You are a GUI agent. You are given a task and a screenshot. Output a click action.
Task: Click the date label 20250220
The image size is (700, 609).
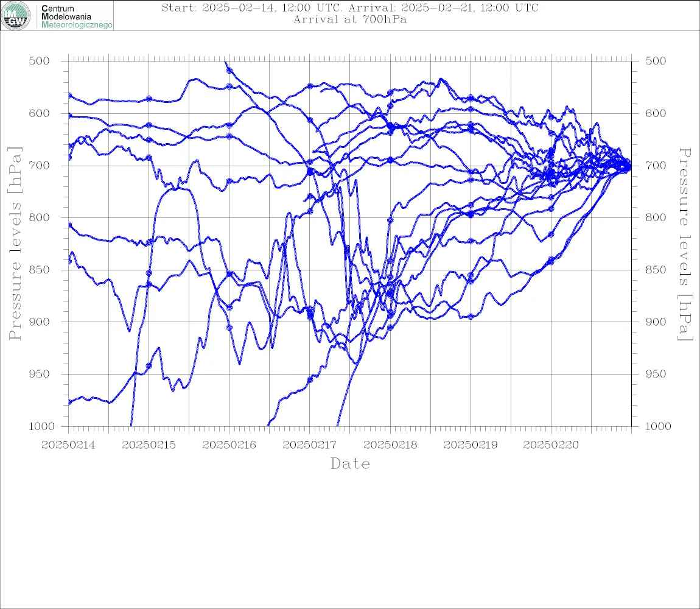point(551,445)
